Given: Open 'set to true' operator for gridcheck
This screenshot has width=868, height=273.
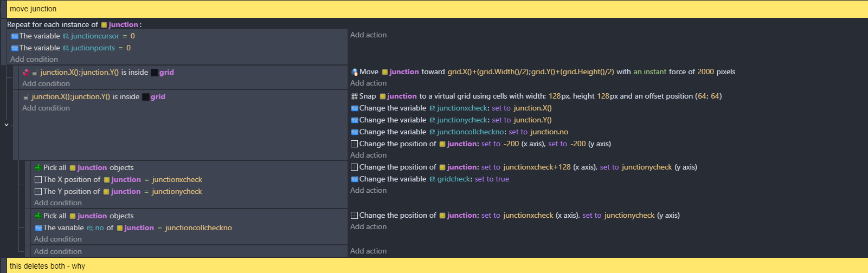Looking at the screenshot, I should [492, 179].
